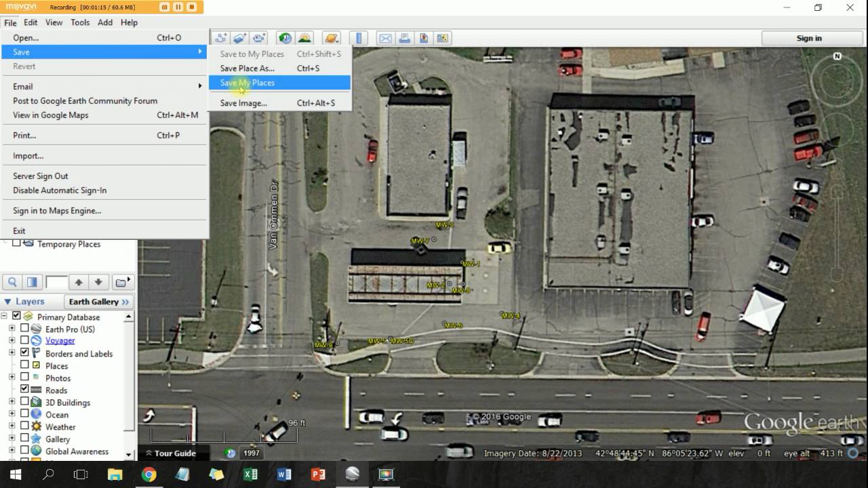Select the Ruler tool icon
This screenshot has height=488, width=868.
pyautogui.click(x=359, y=38)
